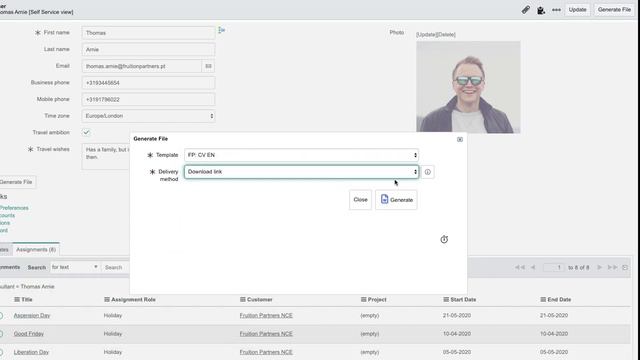Click end date 05-05-2020 cell
This screenshot has height=360, width=640.
(x=554, y=352)
